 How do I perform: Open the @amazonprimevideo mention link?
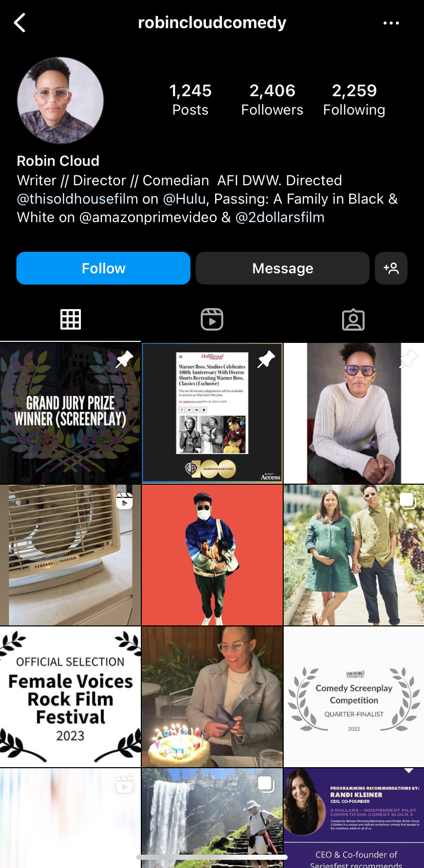[148, 217]
